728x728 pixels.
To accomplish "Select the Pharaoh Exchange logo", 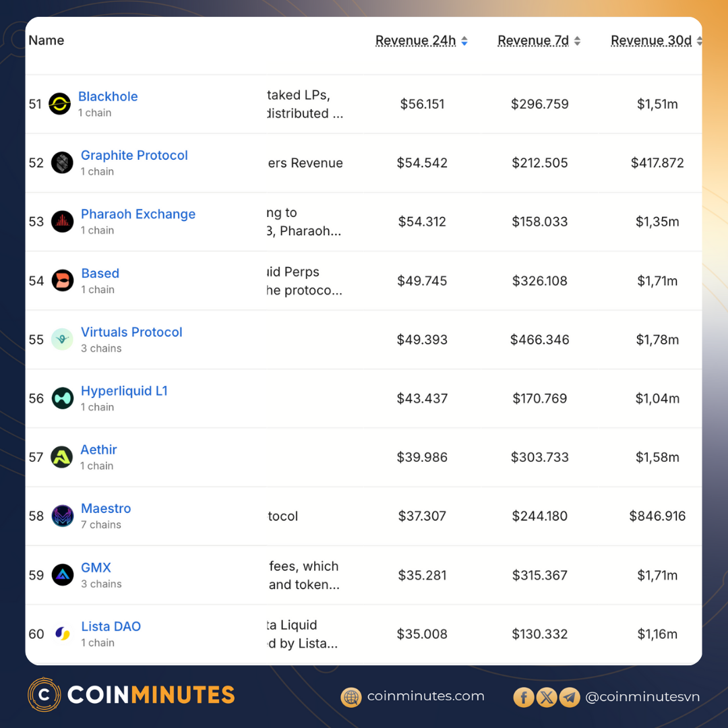I will pos(62,221).
